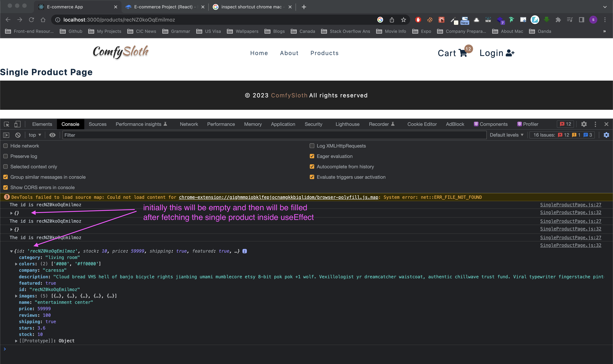The height and width of the screenshot is (364, 613).
Task: Open the top context selector dropdown
Action: click(x=35, y=135)
